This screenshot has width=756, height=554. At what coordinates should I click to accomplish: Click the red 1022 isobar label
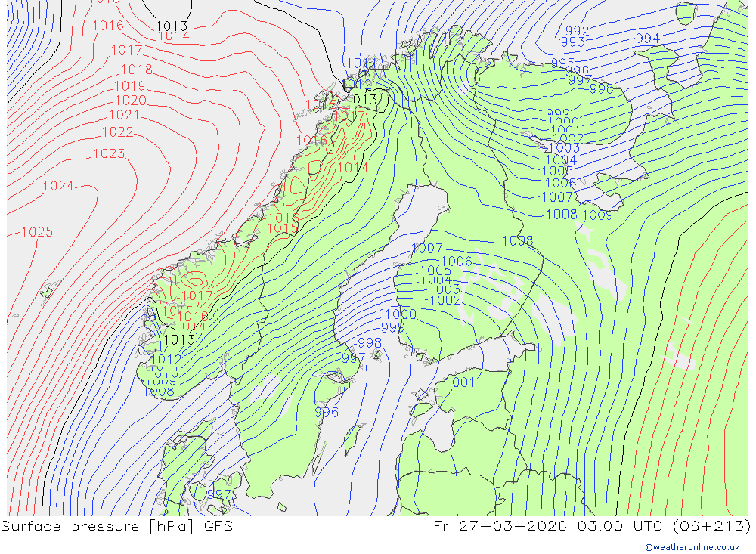pos(118,132)
